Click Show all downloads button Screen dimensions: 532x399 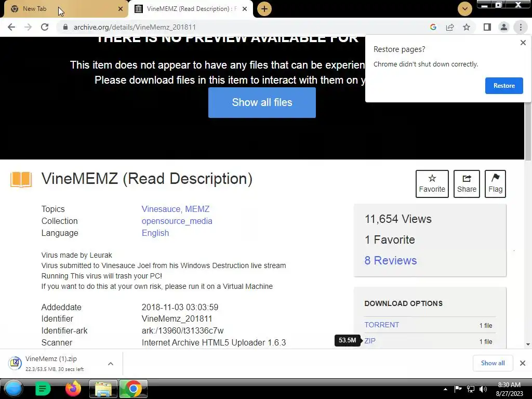pos(493,363)
